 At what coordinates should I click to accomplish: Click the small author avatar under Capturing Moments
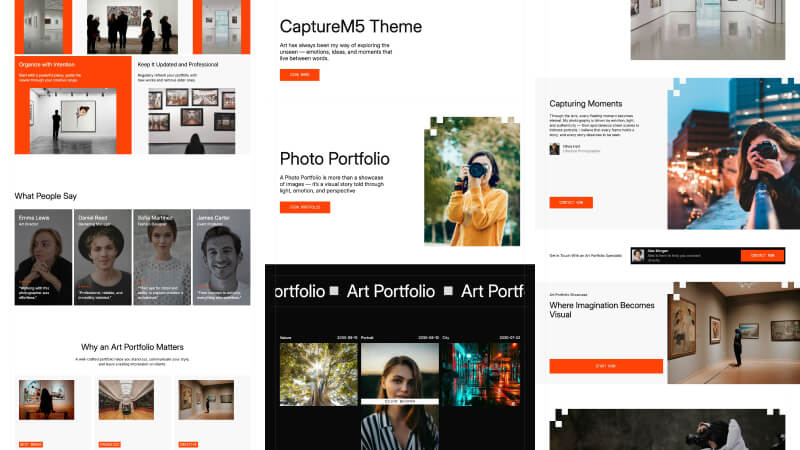point(554,148)
